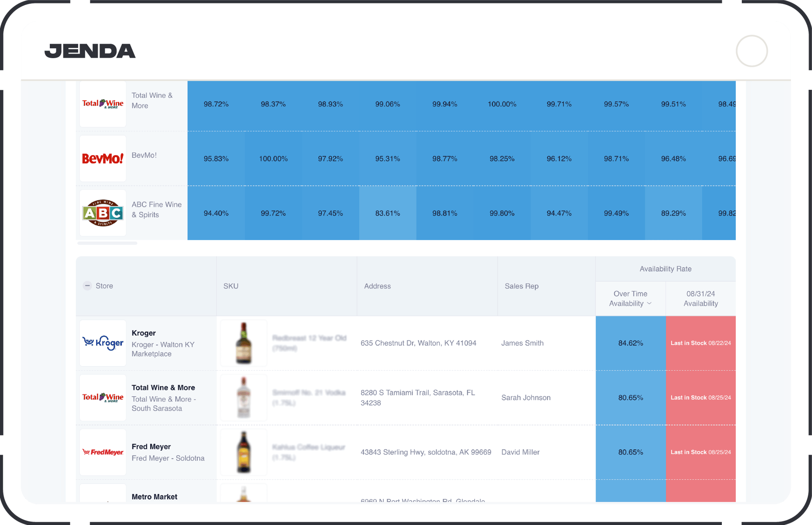Click the Total Wine & More logo in heatmap

coord(103,104)
